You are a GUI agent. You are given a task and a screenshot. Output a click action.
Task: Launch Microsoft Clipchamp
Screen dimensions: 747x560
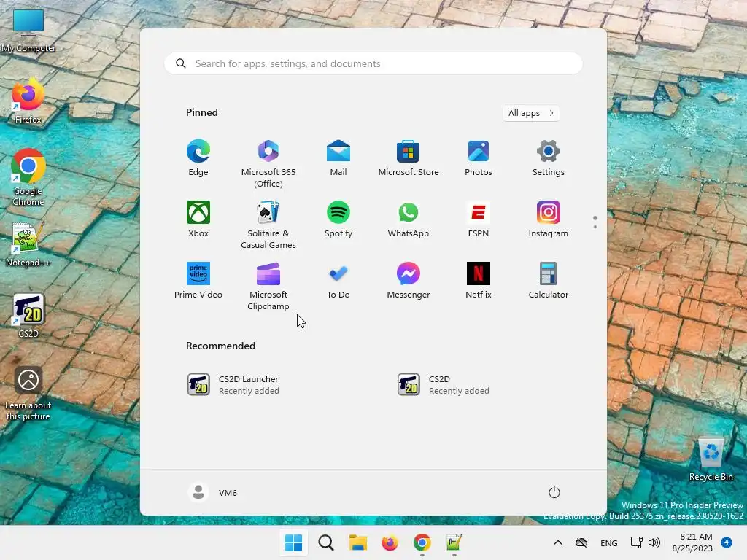coord(268,286)
